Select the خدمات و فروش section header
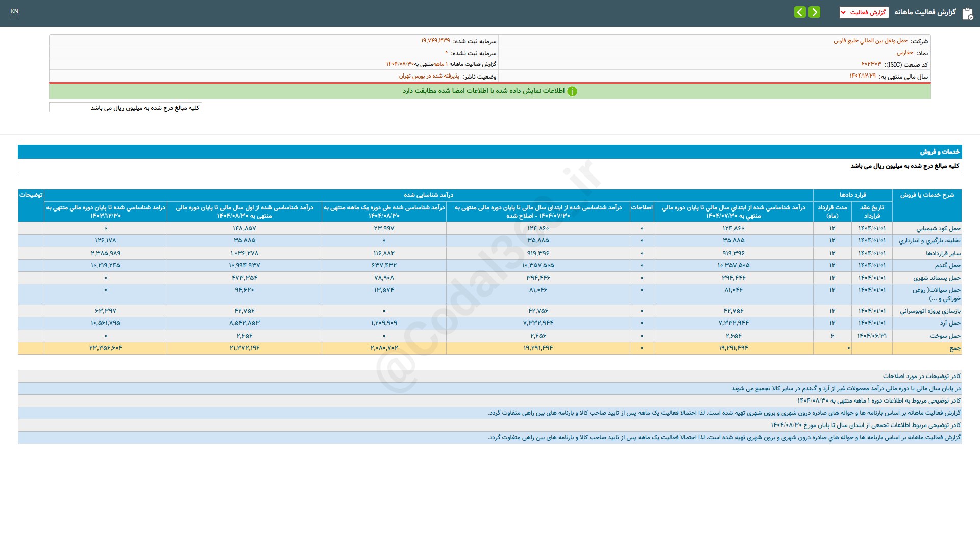The image size is (980, 551). coord(940,152)
